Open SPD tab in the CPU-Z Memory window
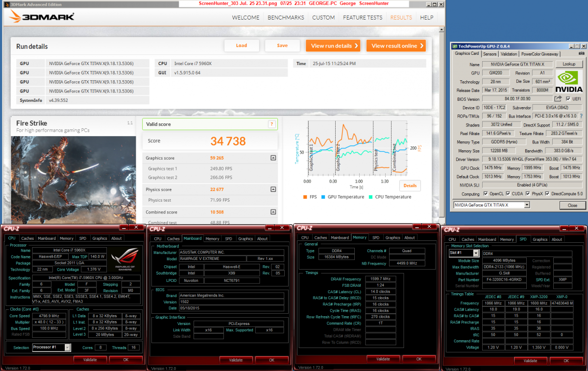The image size is (588, 371). [x=376, y=237]
